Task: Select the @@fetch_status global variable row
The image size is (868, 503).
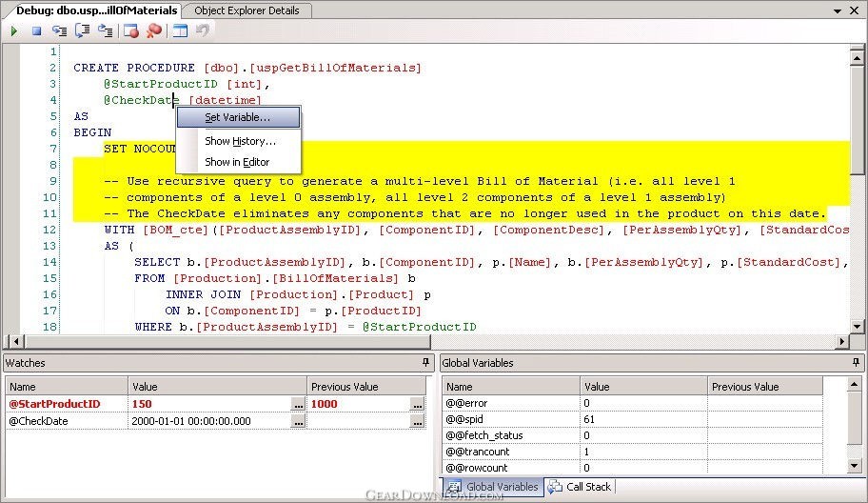Action: point(633,435)
